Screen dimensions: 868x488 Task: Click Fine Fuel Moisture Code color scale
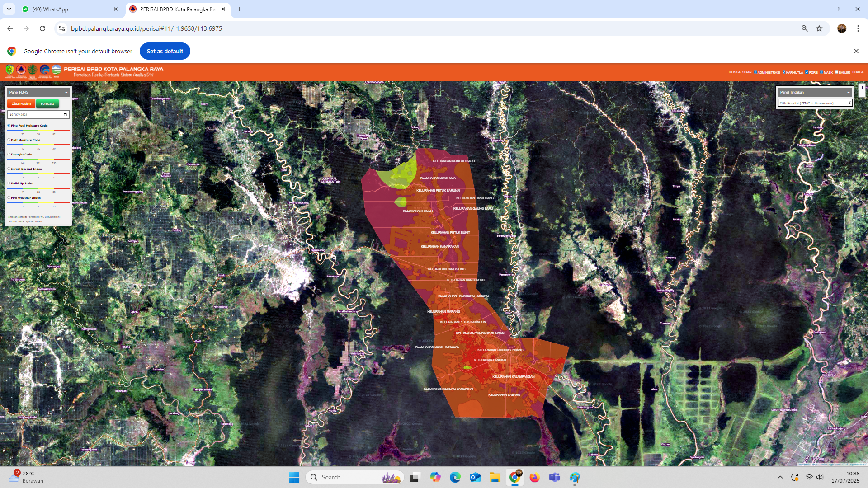click(x=38, y=130)
